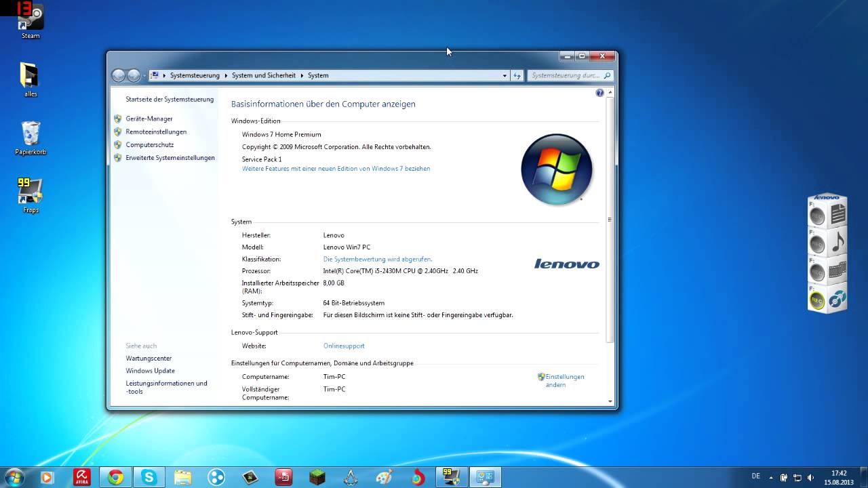
Task: Click the 'Windows 7 Home Premium' text
Action: [x=281, y=134]
